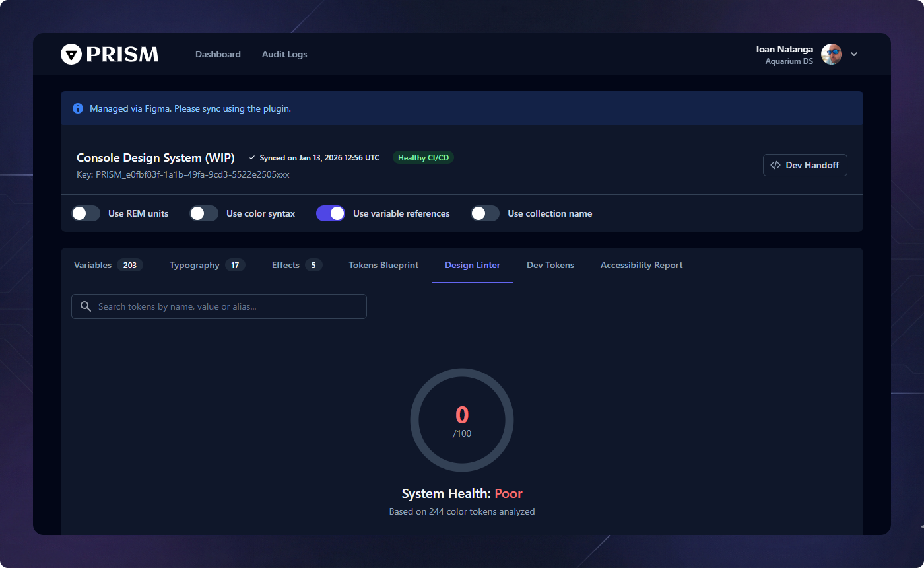Turn on the Use color syntax switch
924x568 pixels.
coord(203,213)
